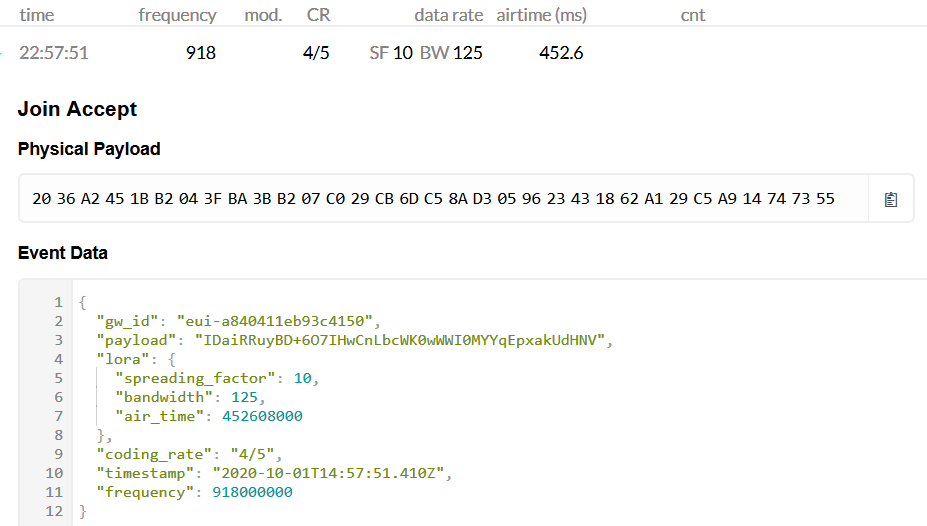
Task: Click the "data rate" column header
Action: [x=448, y=15]
